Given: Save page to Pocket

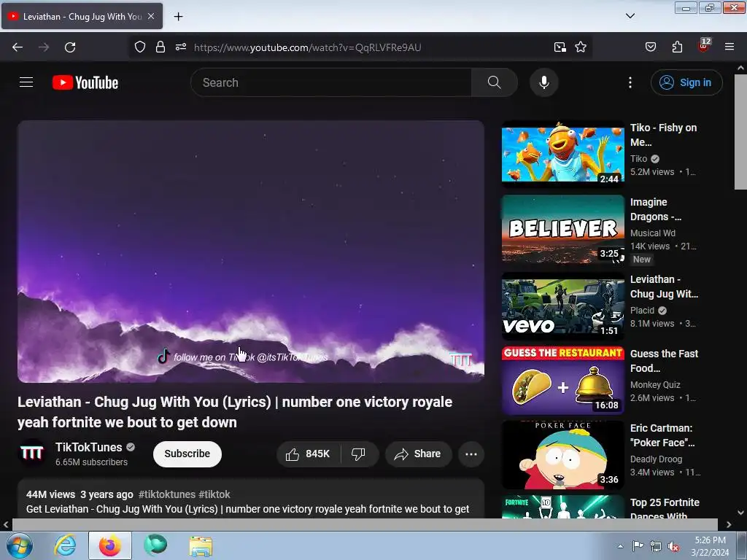Looking at the screenshot, I should click(x=650, y=47).
